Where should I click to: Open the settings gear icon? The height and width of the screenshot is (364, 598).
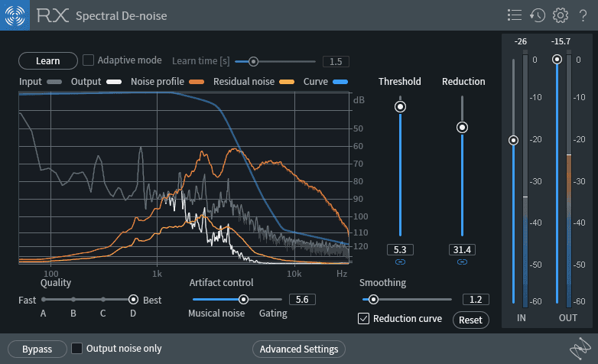point(561,15)
